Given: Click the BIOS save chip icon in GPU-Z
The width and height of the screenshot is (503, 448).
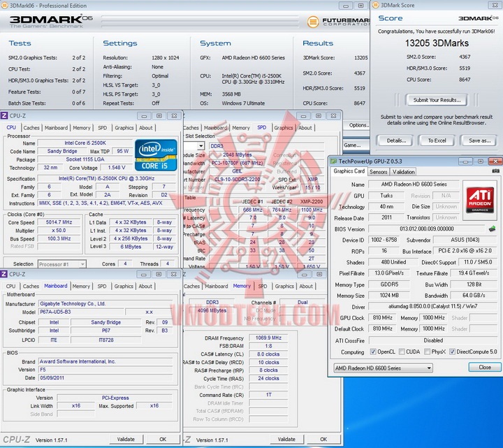Looking at the screenshot, I should (x=492, y=229).
